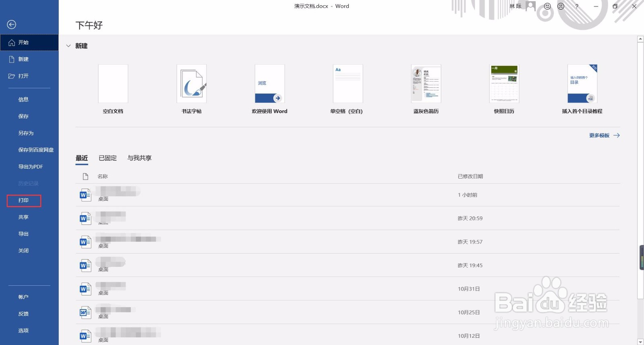
Task: Open Word file modified 昨天 19:45
Action: [348, 265]
